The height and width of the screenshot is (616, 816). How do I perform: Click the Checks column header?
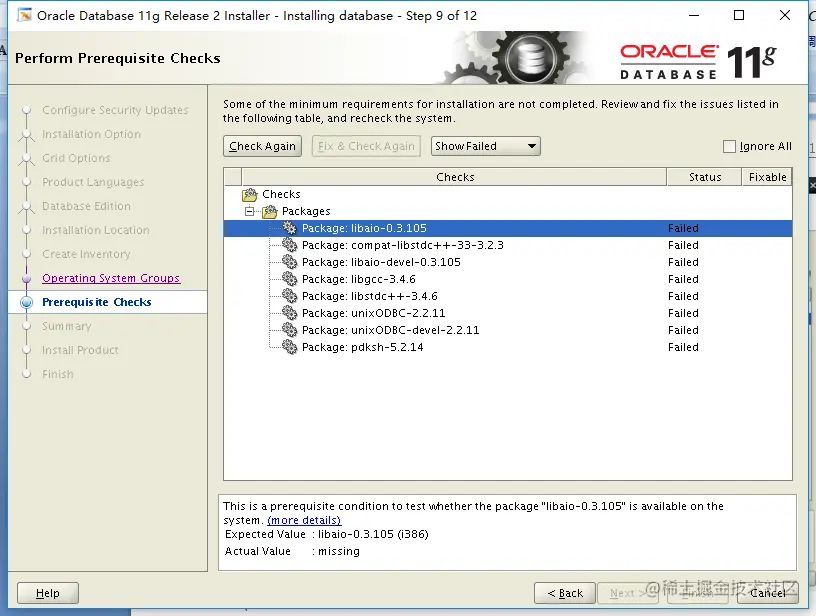point(454,177)
